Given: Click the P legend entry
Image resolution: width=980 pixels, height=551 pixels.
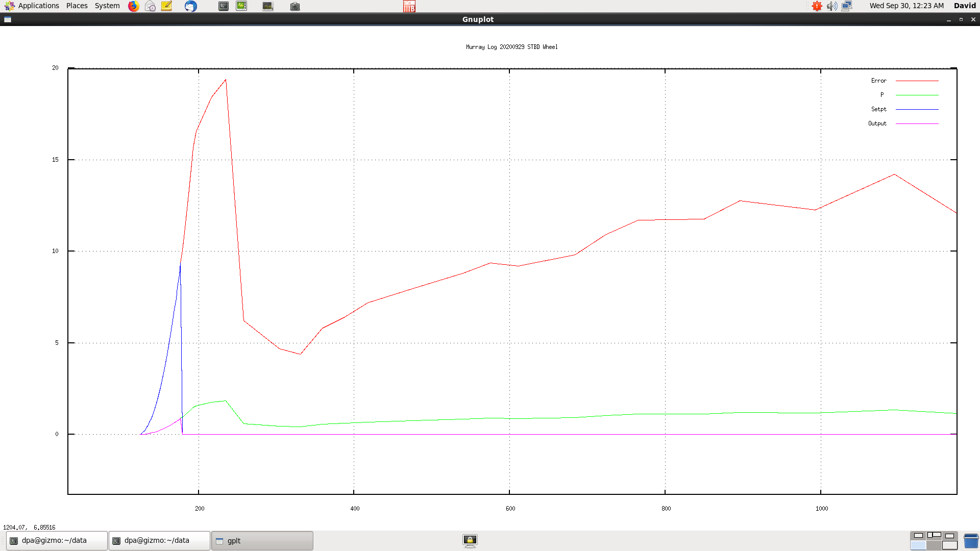Looking at the screenshot, I should point(881,95).
